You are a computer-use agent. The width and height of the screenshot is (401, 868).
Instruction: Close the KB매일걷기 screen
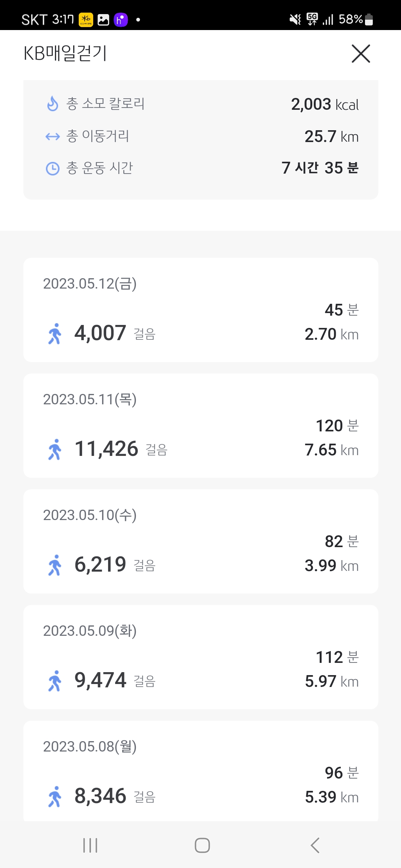tap(361, 54)
